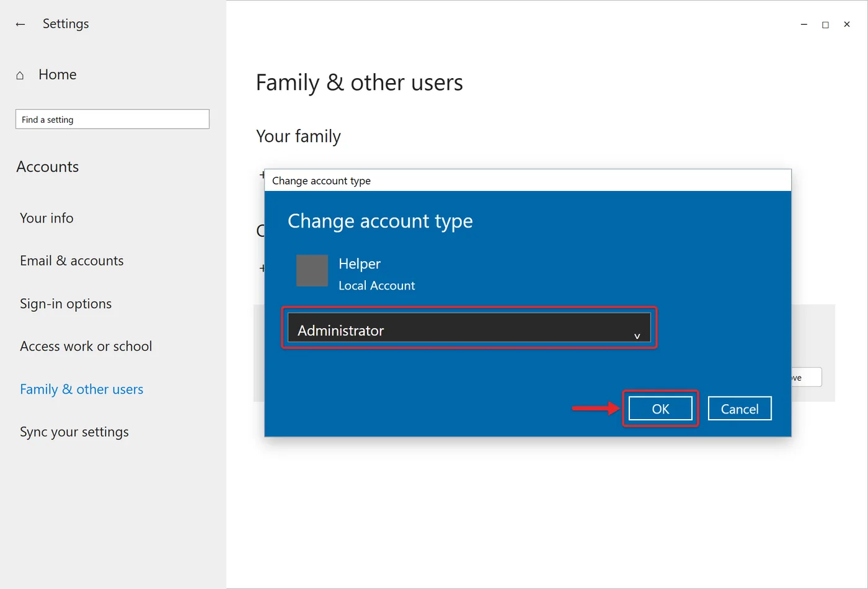The width and height of the screenshot is (868, 589).
Task: Cancel the account type change
Action: [740, 409]
